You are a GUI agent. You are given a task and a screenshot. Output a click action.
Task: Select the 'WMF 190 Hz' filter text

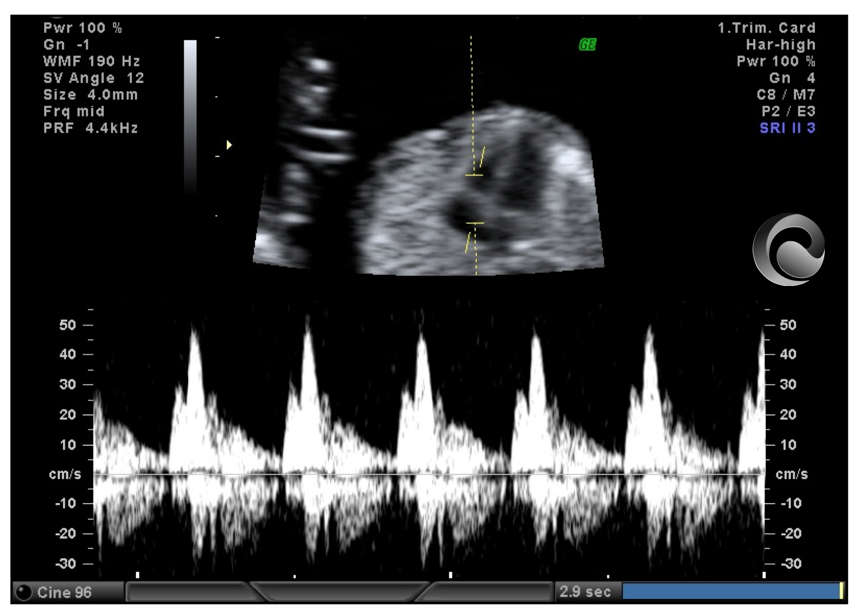point(92,61)
